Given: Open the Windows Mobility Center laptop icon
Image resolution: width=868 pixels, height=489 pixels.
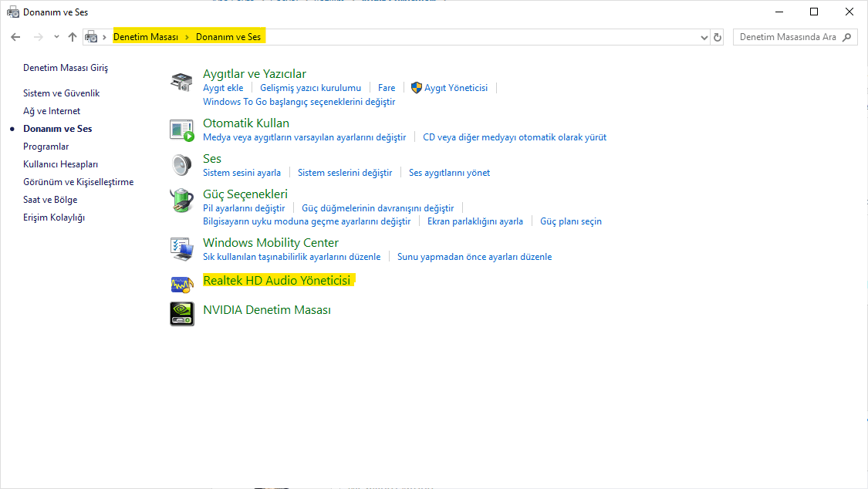Looking at the screenshot, I should point(181,249).
